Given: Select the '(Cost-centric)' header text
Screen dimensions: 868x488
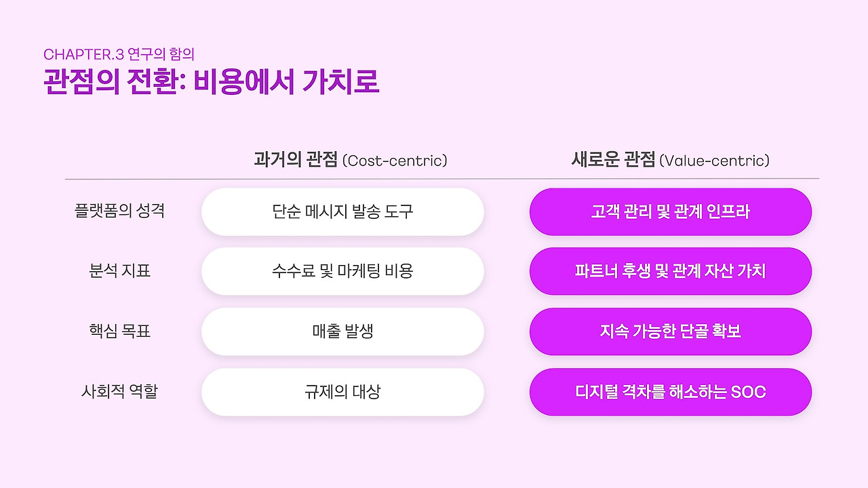Looking at the screenshot, I should click(395, 161).
